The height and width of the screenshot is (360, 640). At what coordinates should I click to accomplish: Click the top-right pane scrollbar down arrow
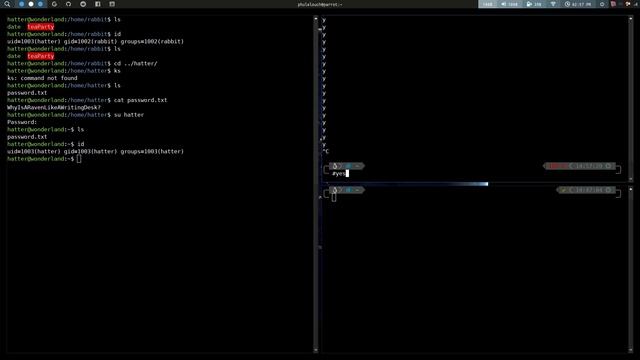point(631,179)
